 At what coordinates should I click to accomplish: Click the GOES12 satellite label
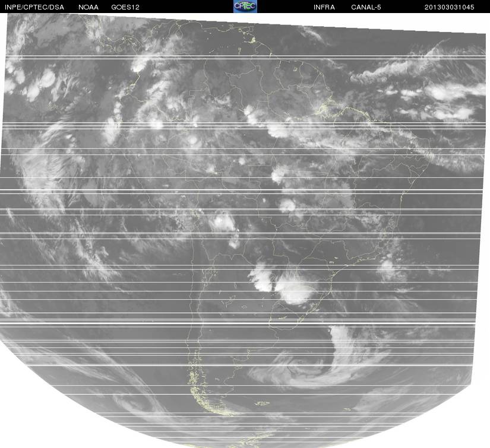click(x=125, y=7)
